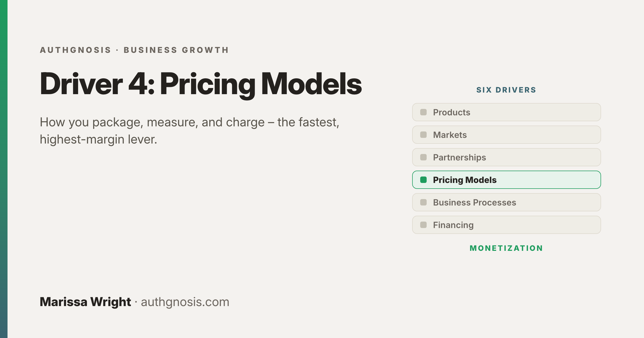This screenshot has height=338, width=644.
Task: Click the Driver 4: Pricing Models title
Action: coord(201,85)
